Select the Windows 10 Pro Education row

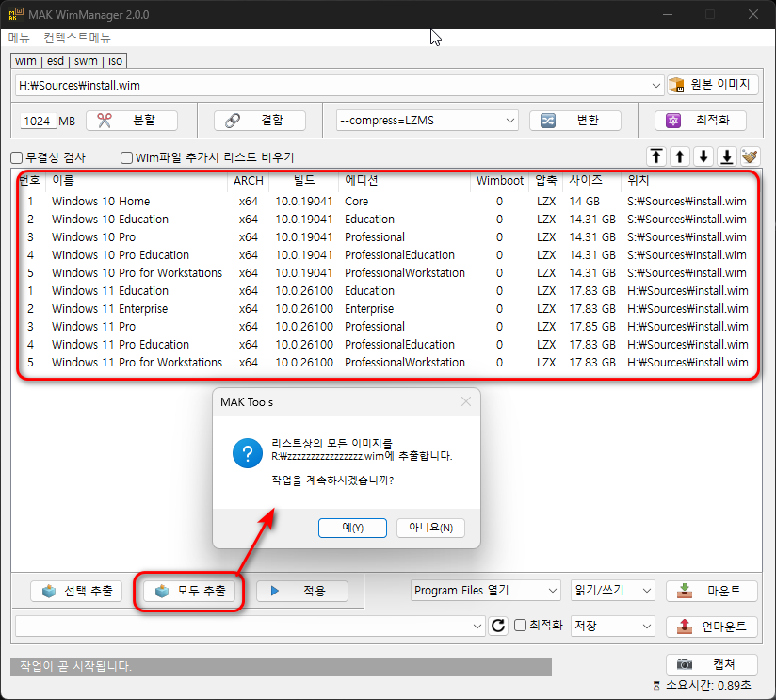pyautogui.click(x=387, y=255)
